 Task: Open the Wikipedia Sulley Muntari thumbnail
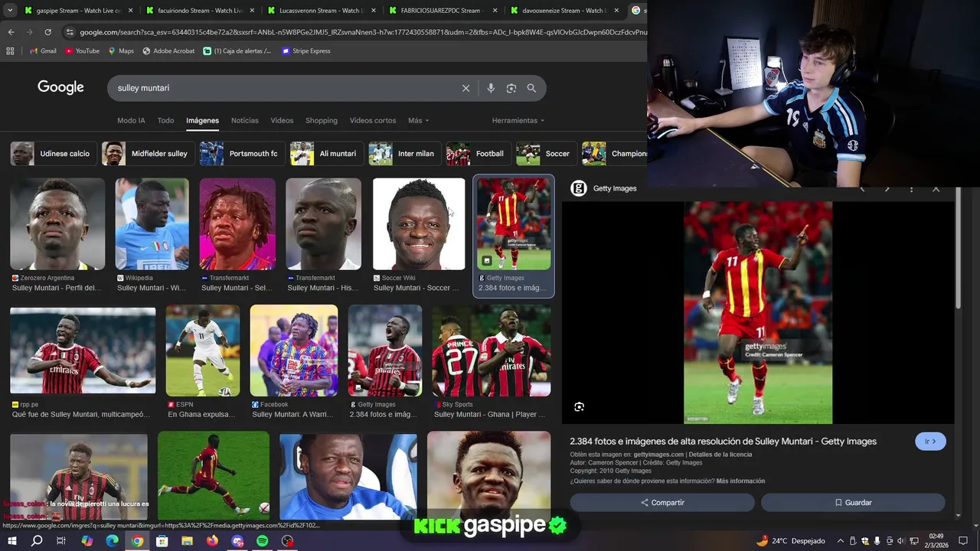(152, 224)
